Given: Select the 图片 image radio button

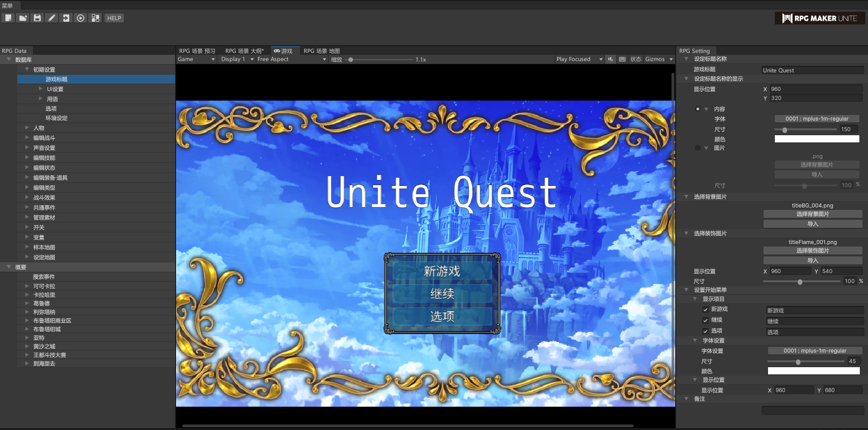Looking at the screenshot, I should [698, 148].
